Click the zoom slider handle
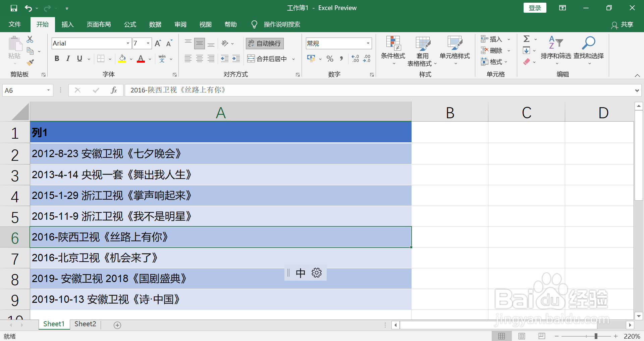This screenshot has width=644, height=341. pyautogui.click(x=596, y=336)
